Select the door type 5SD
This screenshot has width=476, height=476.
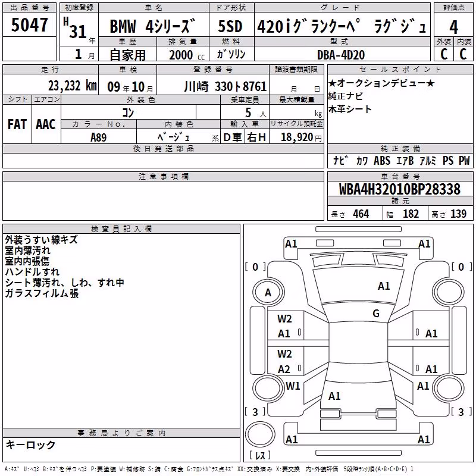[230, 26]
